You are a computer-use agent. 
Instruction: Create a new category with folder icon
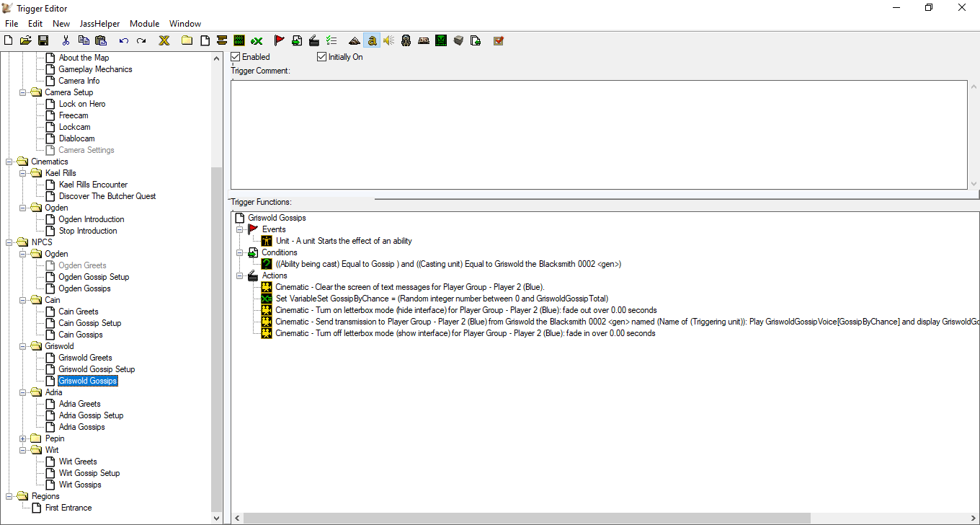[x=187, y=40]
